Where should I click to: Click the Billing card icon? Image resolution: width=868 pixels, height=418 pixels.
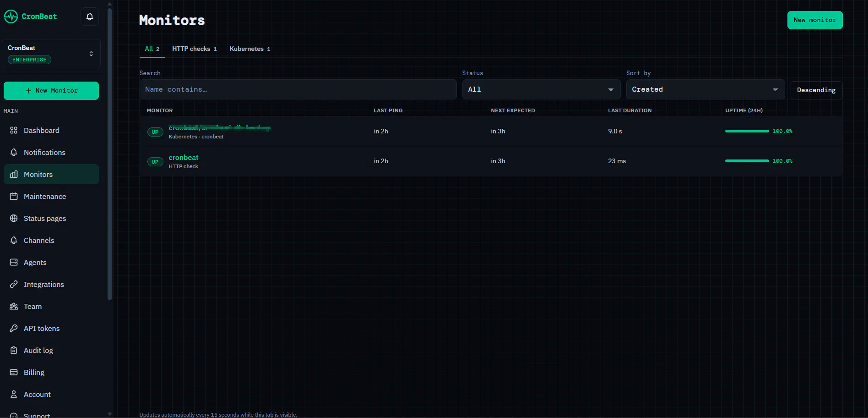click(x=14, y=372)
